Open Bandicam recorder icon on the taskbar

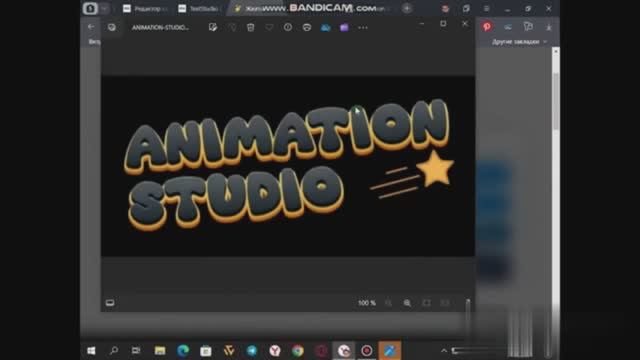(367, 351)
